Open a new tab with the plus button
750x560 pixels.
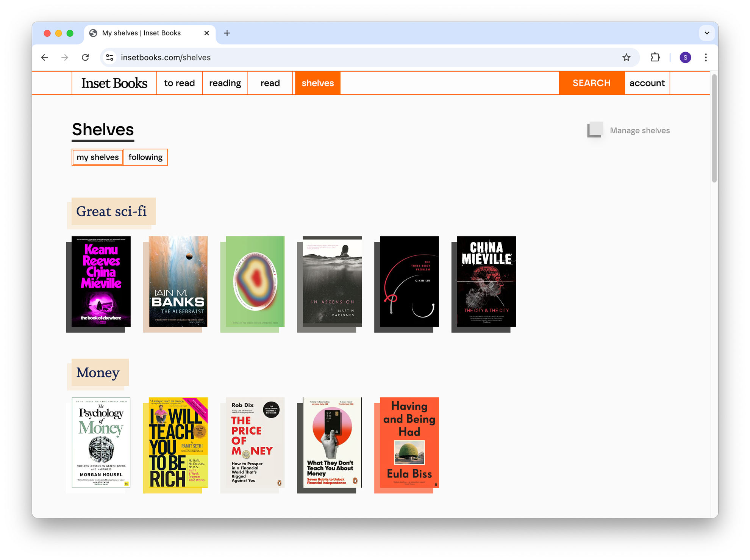[x=227, y=33]
